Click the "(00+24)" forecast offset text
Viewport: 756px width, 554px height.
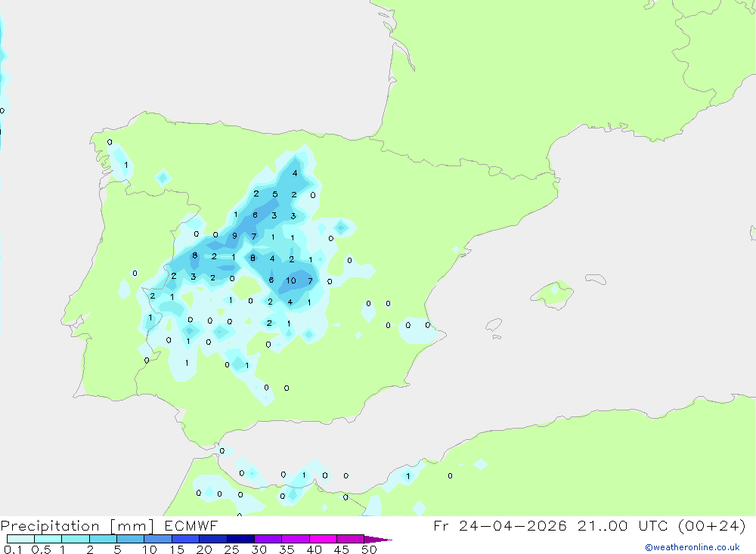pos(711,525)
